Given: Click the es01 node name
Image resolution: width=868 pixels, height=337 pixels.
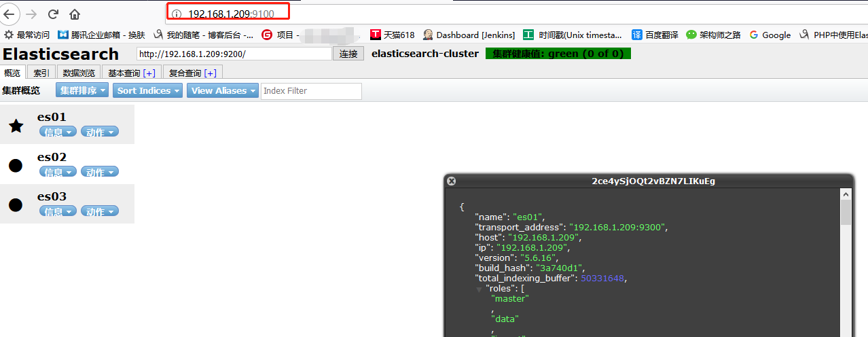Looking at the screenshot, I should tap(52, 117).
